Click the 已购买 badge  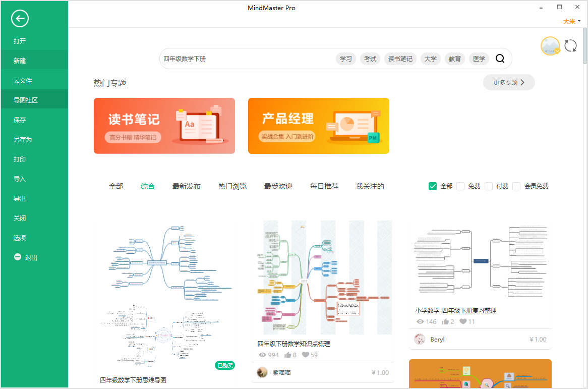coord(225,365)
